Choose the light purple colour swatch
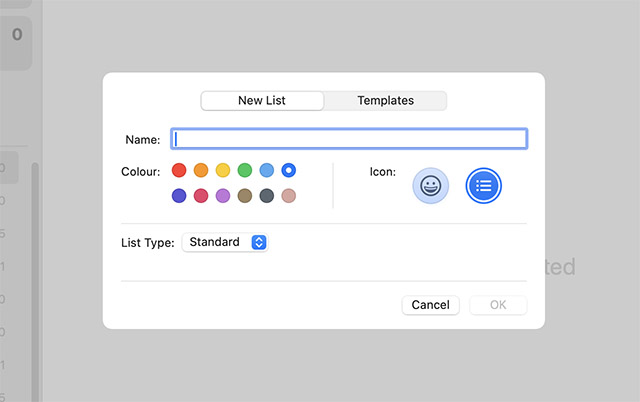The height and width of the screenshot is (402, 640). [223, 196]
